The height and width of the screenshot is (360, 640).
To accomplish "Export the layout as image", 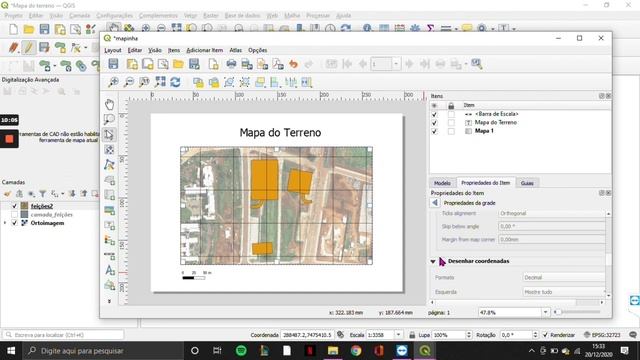I will (x=247, y=64).
